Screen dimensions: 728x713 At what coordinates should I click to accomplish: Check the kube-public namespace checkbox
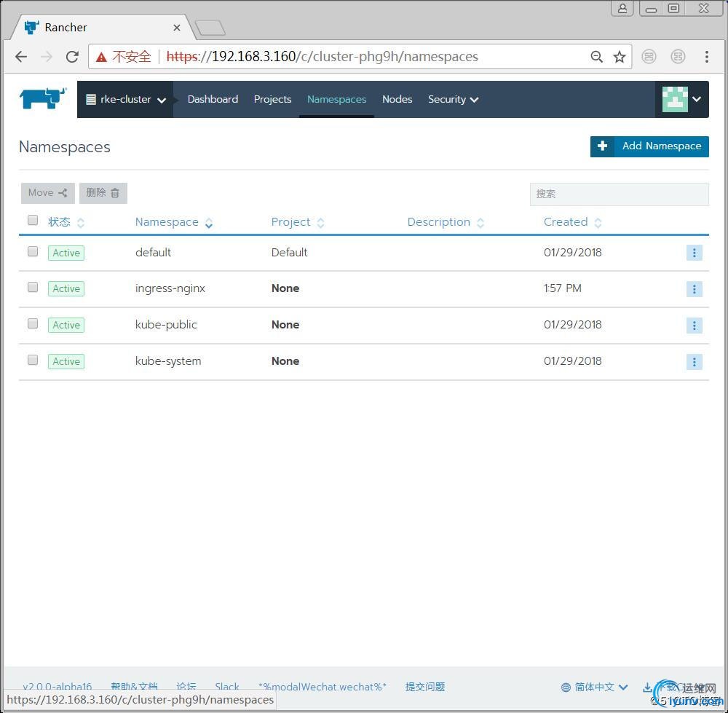pos(33,323)
